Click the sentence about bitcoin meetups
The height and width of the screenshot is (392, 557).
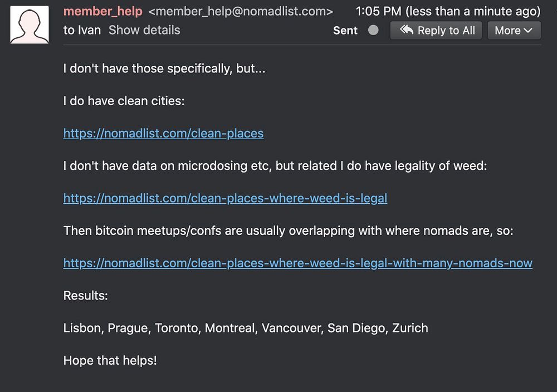click(288, 231)
